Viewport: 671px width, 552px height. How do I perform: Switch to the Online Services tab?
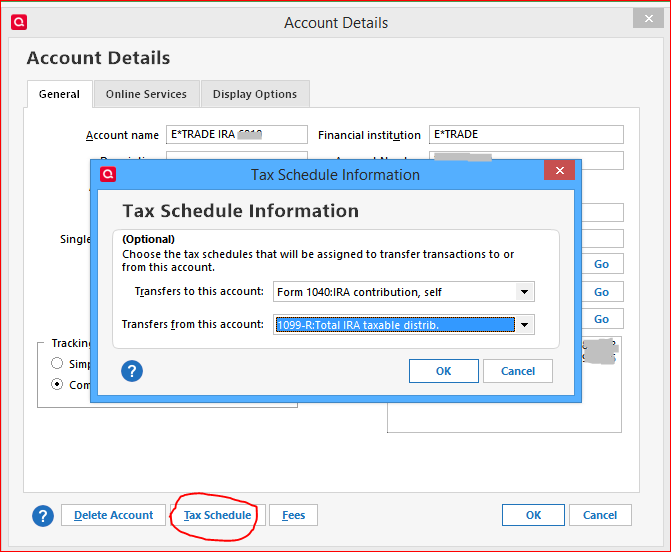click(x=146, y=94)
